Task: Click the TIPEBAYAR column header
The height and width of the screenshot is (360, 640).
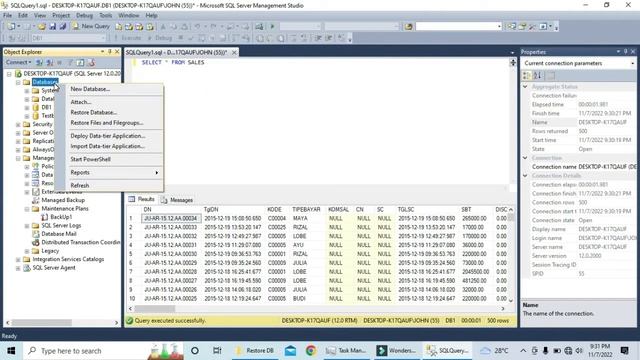Action: click(x=306, y=209)
